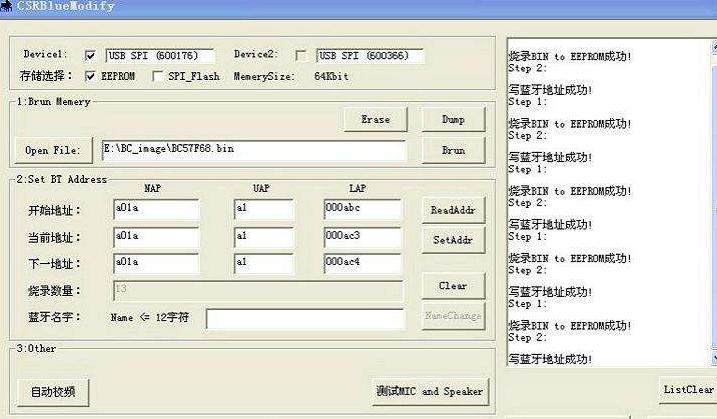The image size is (717, 419).
Task: Click the next address UAP field
Action: click(263, 263)
